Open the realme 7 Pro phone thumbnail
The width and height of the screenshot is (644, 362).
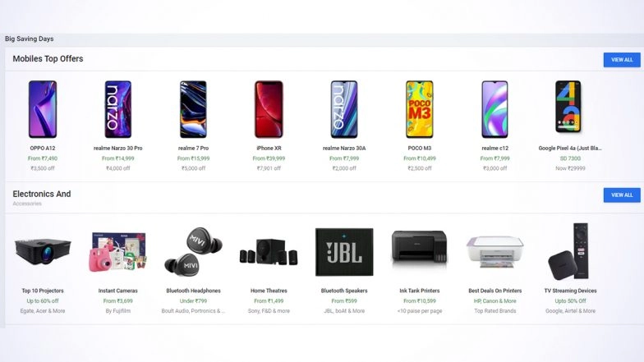pos(194,109)
